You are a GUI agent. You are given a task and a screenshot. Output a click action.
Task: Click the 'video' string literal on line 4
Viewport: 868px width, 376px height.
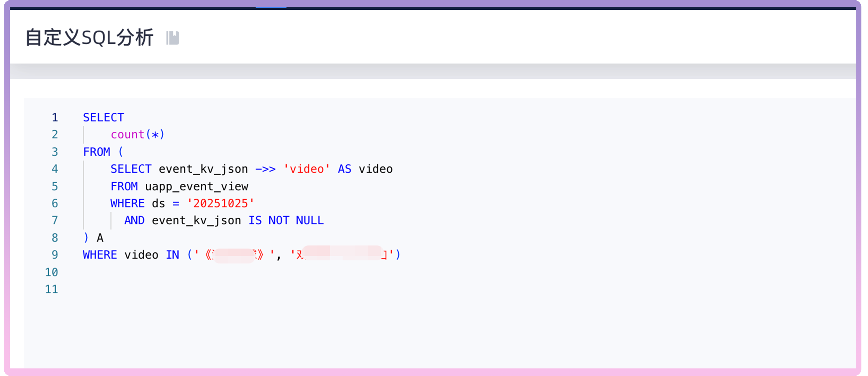tap(307, 169)
